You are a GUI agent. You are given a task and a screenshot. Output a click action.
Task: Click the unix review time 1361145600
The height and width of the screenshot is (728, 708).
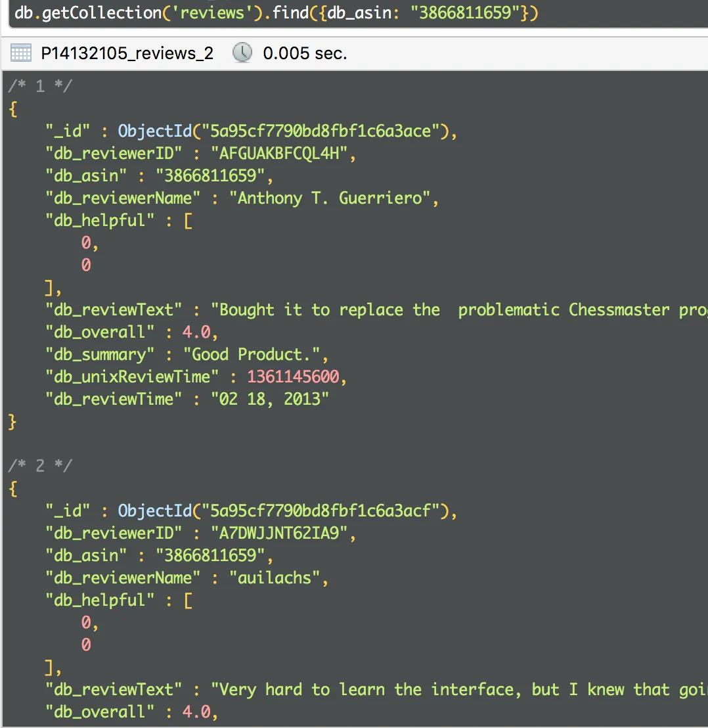293,377
